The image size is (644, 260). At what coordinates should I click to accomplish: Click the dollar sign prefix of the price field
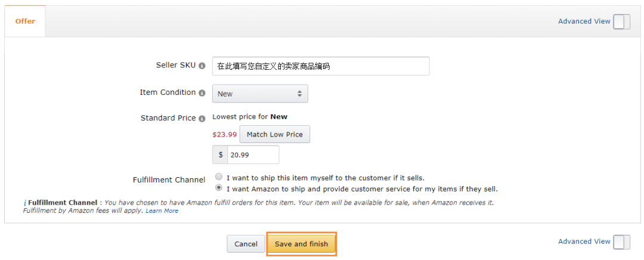coord(221,155)
